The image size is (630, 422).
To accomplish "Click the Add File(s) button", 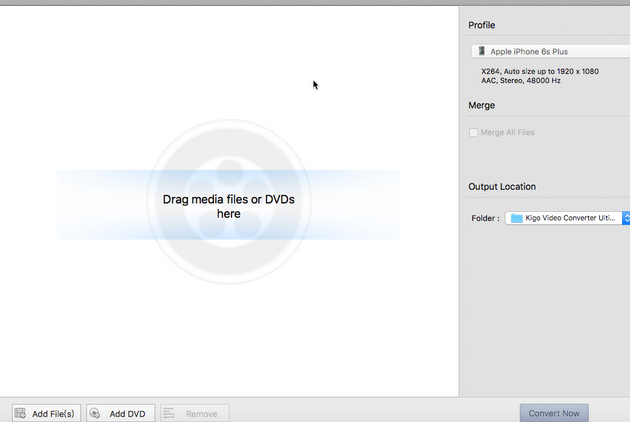I will 46,413.
